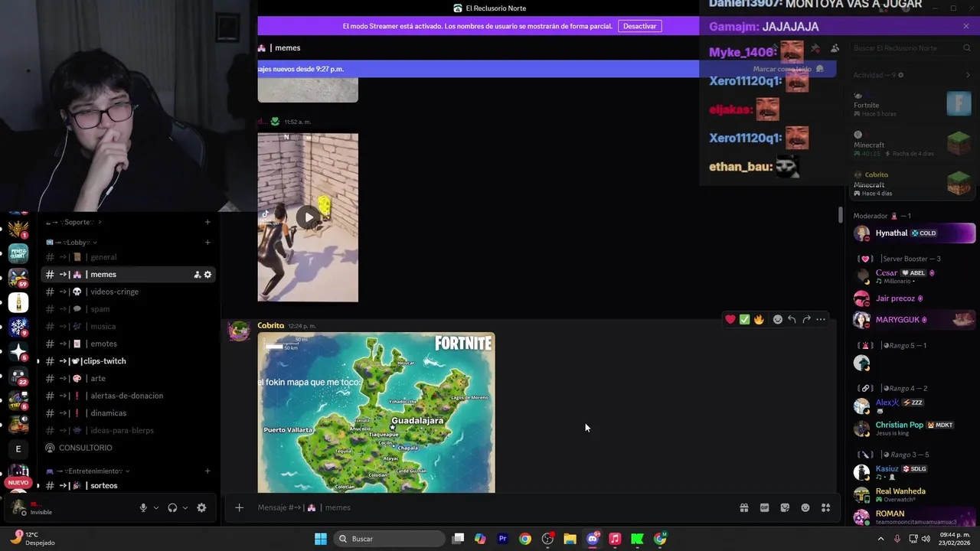Open microphone input options arrow
The width and height of the screenshot is (980, 551).
156,507
